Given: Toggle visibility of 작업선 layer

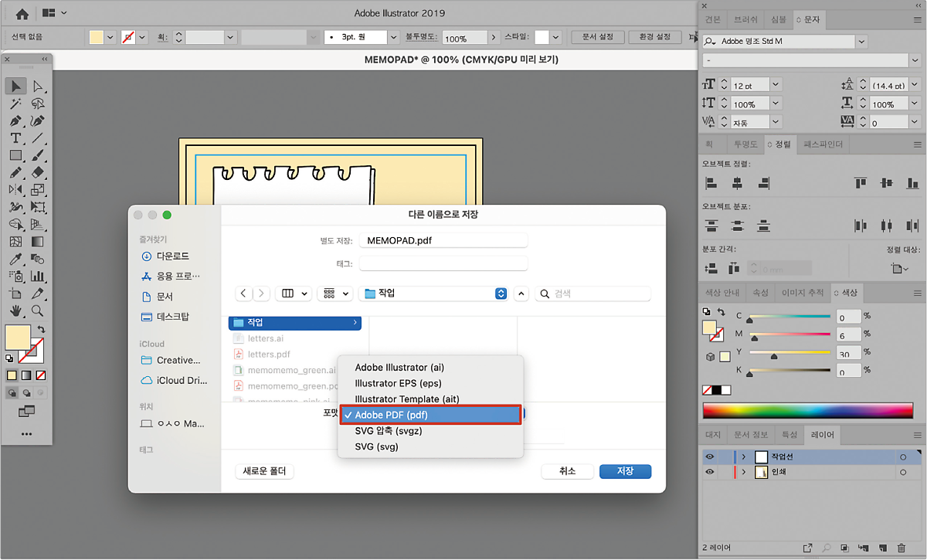Looking at the screenshot, I should click(710, 456).
